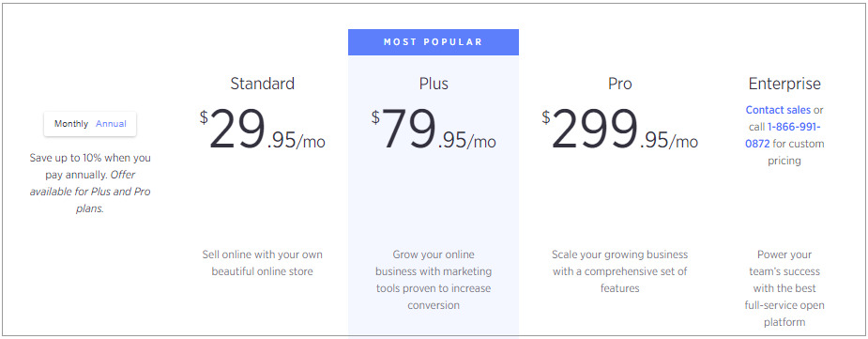Switch to Annual billing
The width and height of the screenshot is (868, 339).
[x=111, y=124]
